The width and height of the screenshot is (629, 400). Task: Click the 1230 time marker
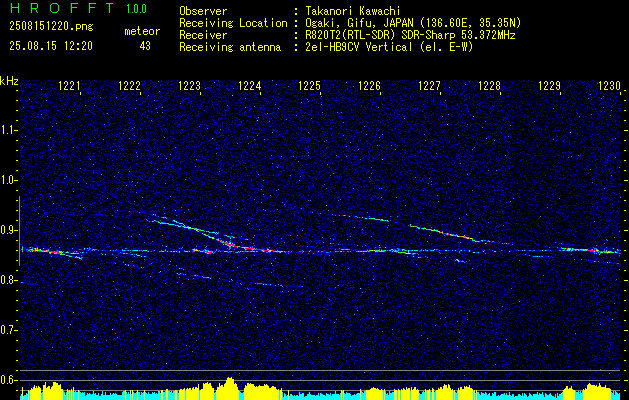point(609,85)
